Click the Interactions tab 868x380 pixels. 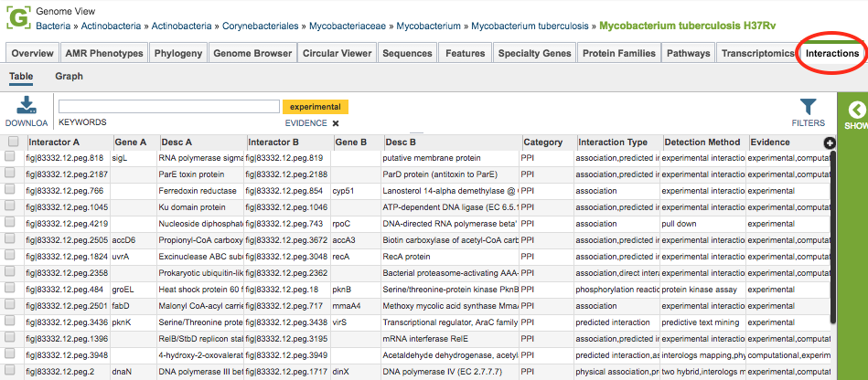pos(832,53)
